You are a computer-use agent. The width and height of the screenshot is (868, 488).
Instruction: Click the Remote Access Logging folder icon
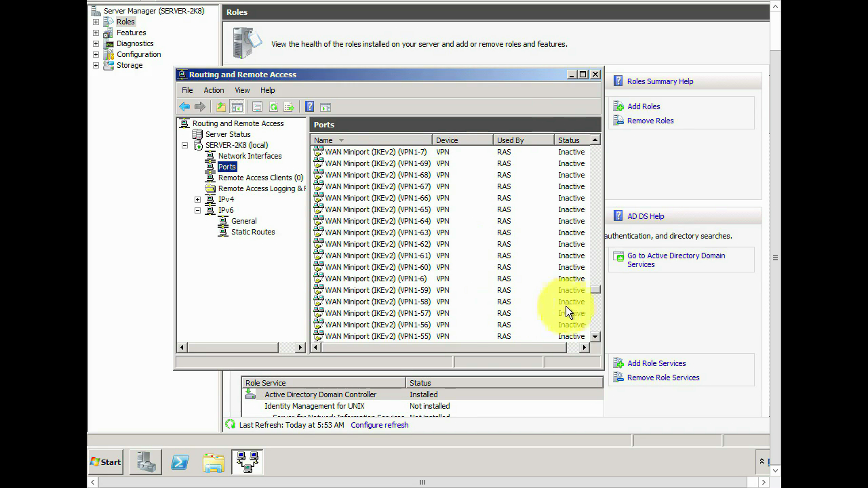pos(210,188)
